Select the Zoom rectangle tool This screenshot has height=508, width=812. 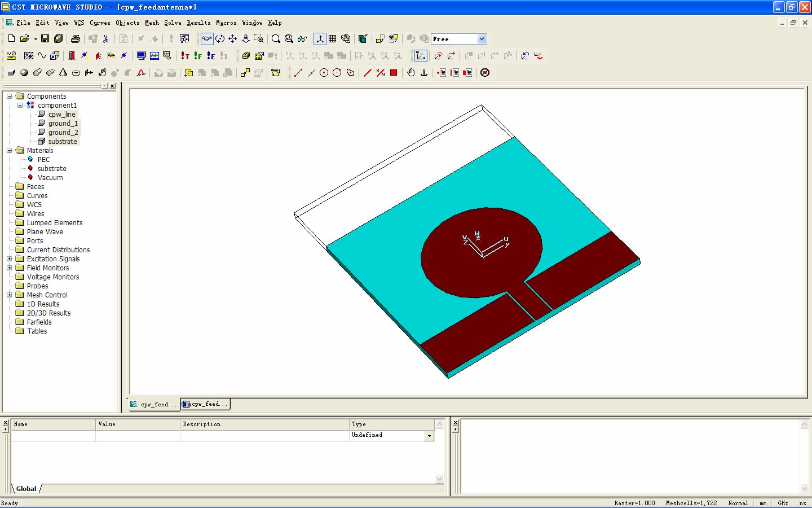point(259,39)
